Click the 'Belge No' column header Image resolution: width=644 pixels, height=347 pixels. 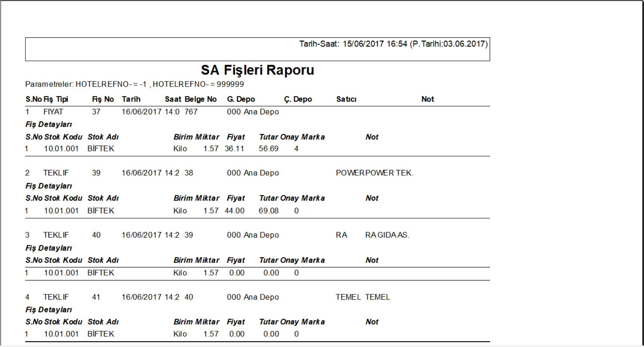[x=201, y=99]
